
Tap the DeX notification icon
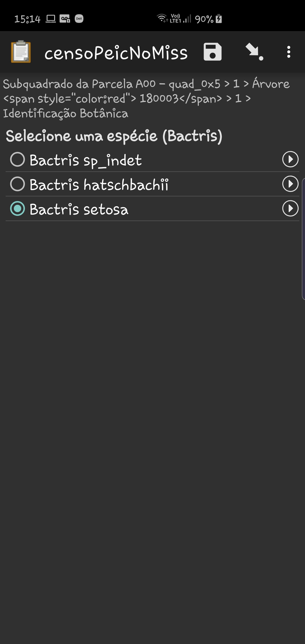(x=79, y=19)
